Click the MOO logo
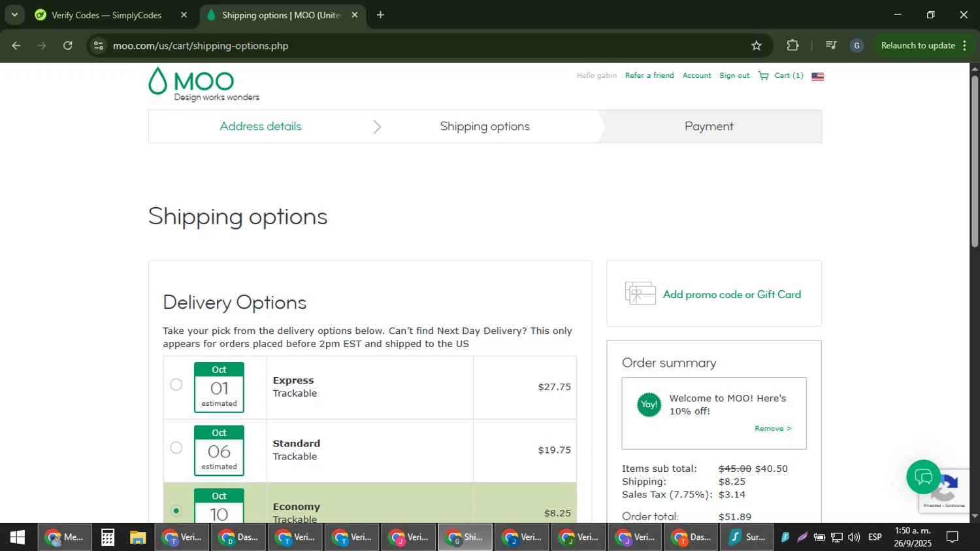 (x=191, y=82)
